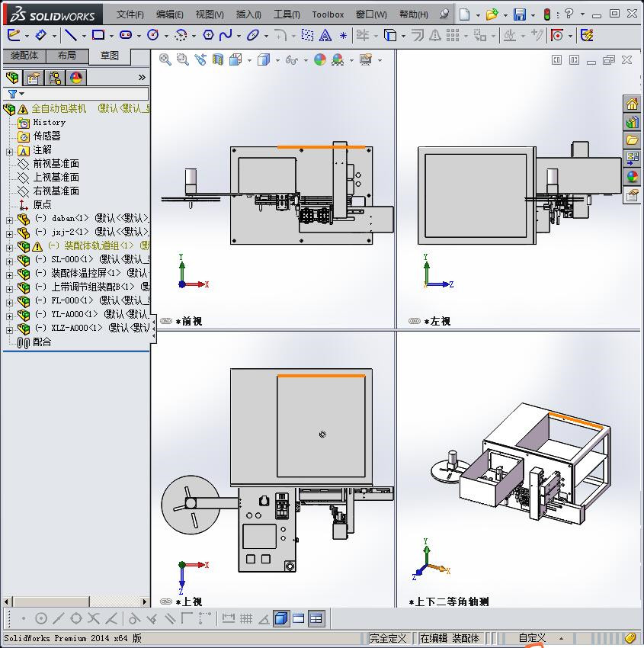Open the 工具(T) menu
Viewport: 644px width, 648px height.
[287, 14]
